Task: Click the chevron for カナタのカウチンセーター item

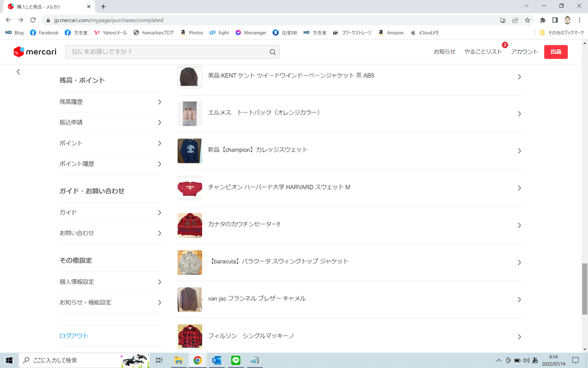Action: 519,226
